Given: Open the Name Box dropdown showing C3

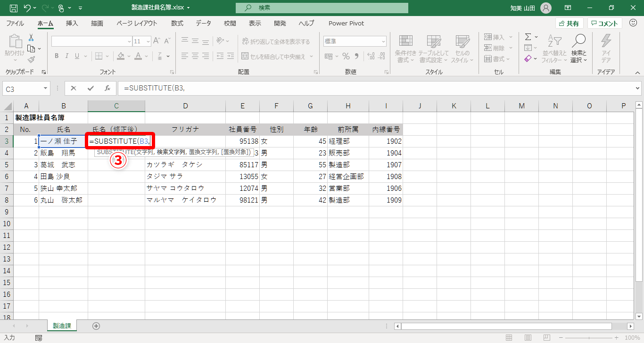Looking at the screenshot, I should (46, 89).
